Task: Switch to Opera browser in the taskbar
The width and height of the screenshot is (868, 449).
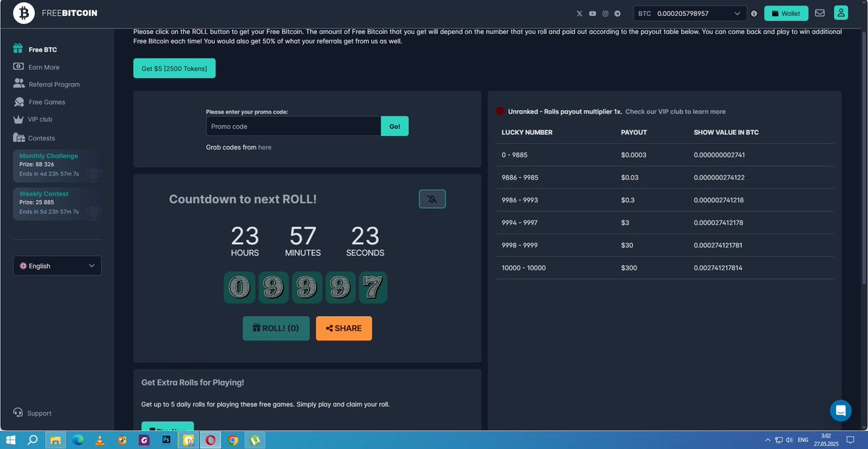Action: pyautogui.click(x=210, y=440)
